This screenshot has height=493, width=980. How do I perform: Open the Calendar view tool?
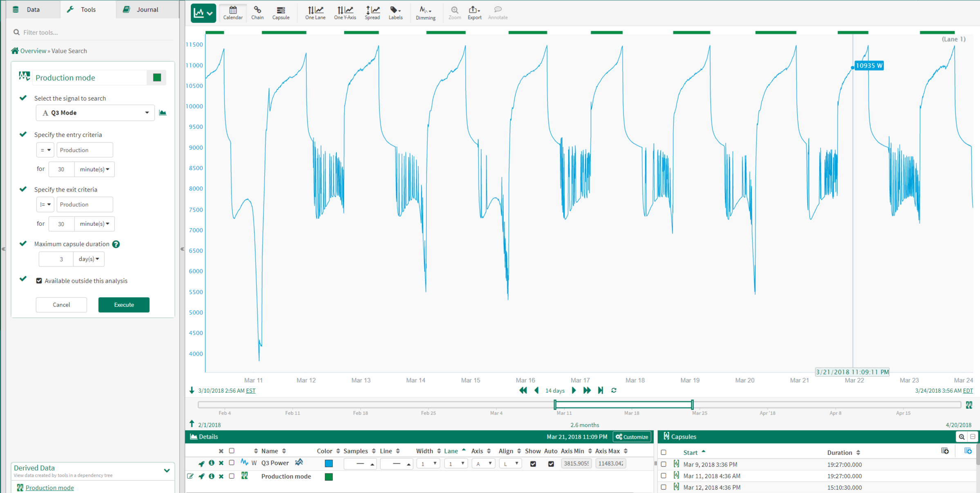click(233, 12)
